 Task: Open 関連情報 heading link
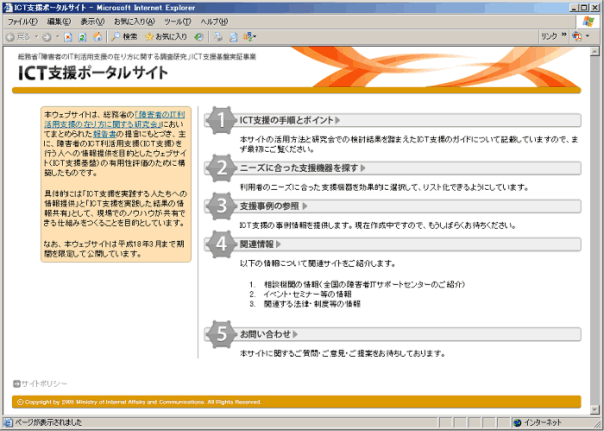click(257, 244)
